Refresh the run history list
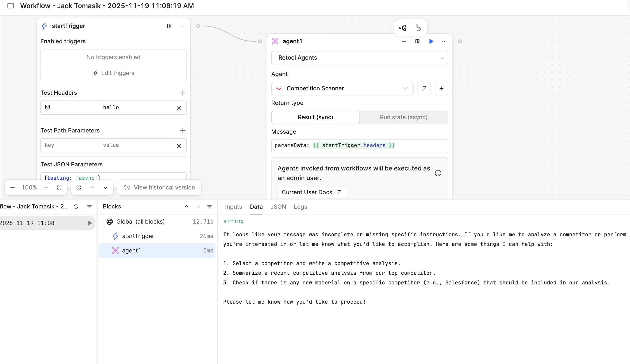The image size is (630, 364). click(x=76, y=207)
